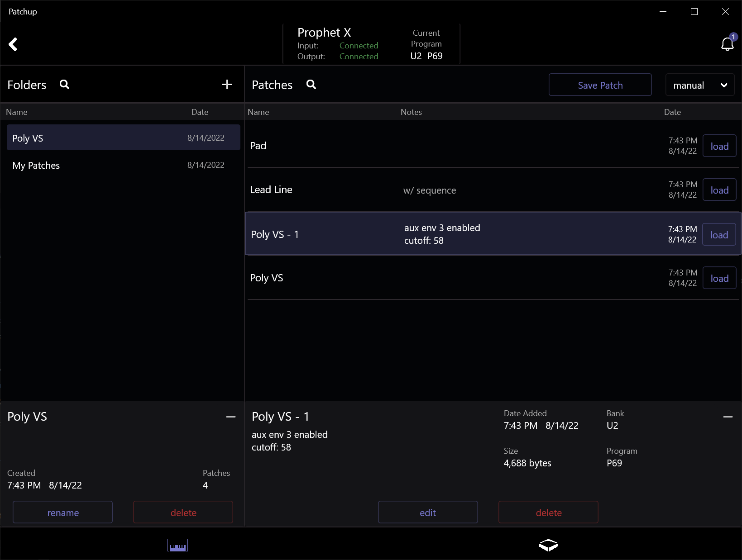Collapse the Poly VS - 1 patch details panel
This screenshot has height=560, width=742.
tap(728, 417)
